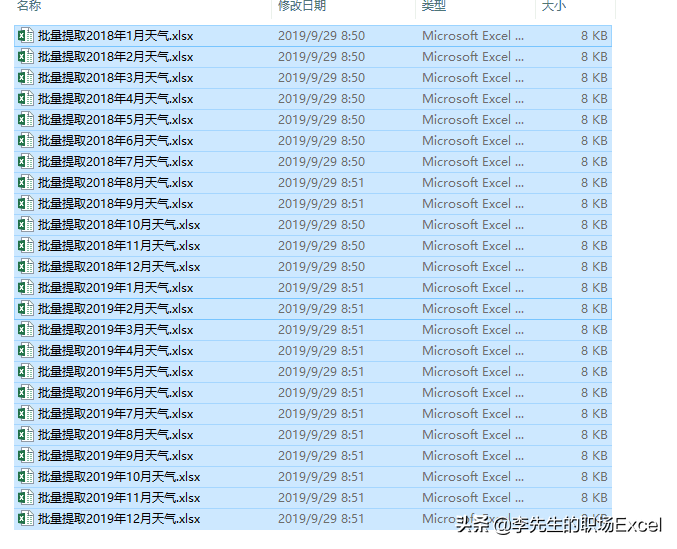Click Excel icon of 批量提取2019年8月天气.xlsx

(25, 435)
